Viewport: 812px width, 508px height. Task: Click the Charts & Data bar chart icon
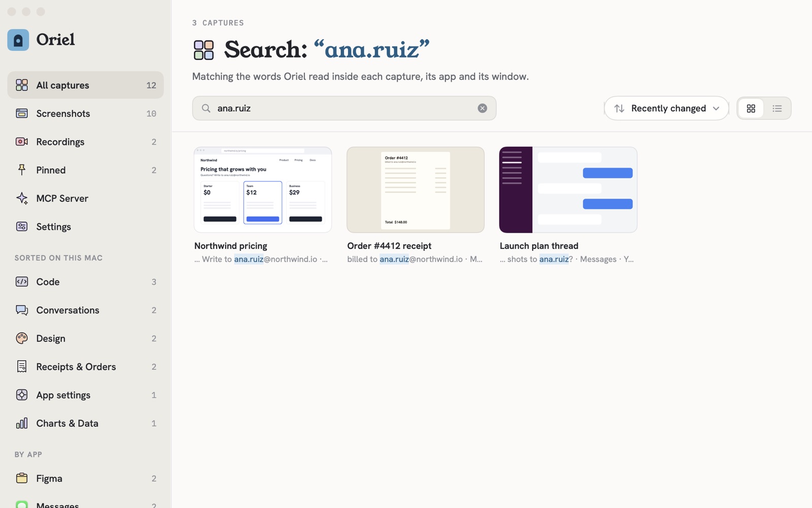coord(22,423)
